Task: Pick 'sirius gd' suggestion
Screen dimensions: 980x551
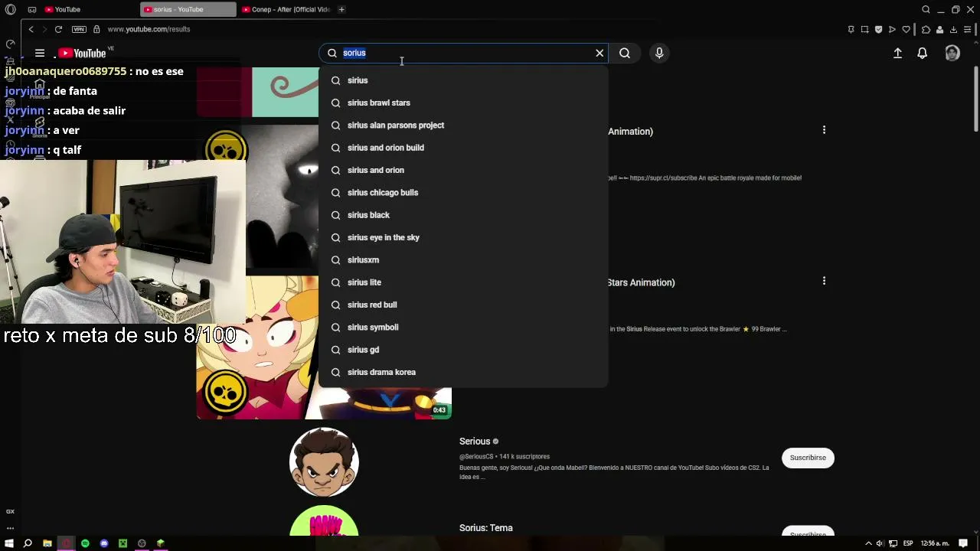Action: pyautogui.click(x=463, y=350)
